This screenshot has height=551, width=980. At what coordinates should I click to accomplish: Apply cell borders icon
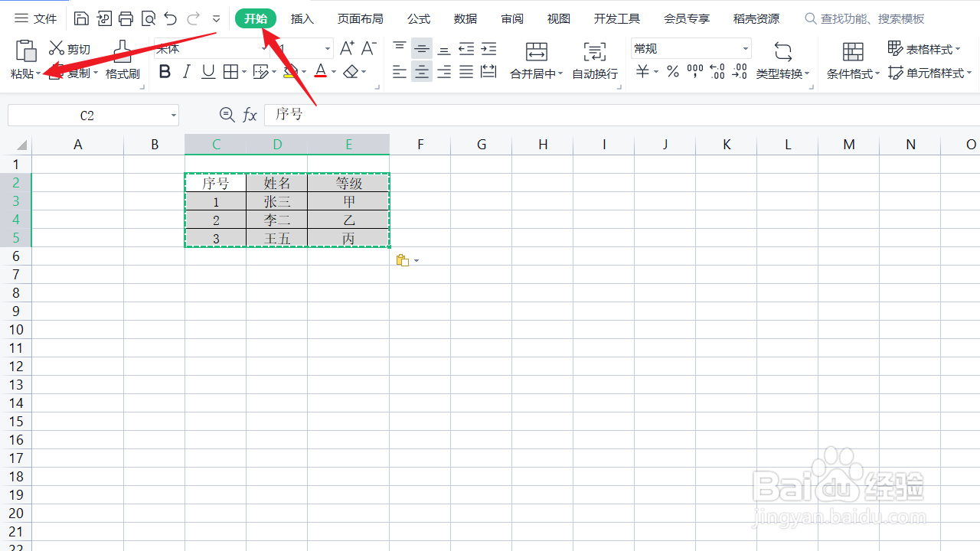tap(230, 72)
